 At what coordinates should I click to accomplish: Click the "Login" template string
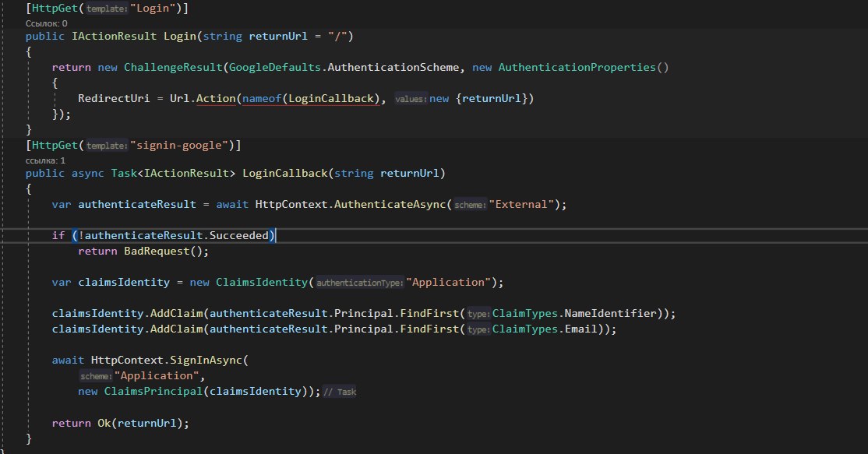pos(152,9)
